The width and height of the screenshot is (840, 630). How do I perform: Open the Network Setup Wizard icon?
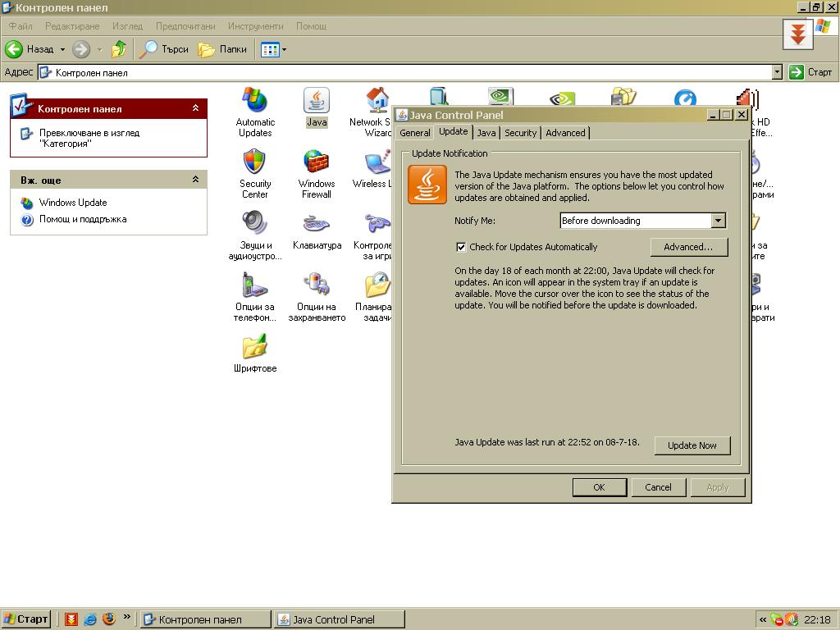[372, 112]
